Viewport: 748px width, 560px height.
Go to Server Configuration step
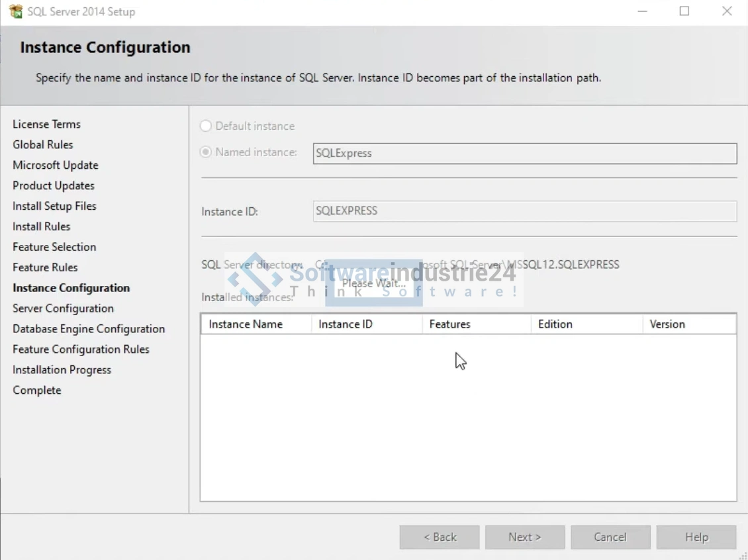point(63,308)
